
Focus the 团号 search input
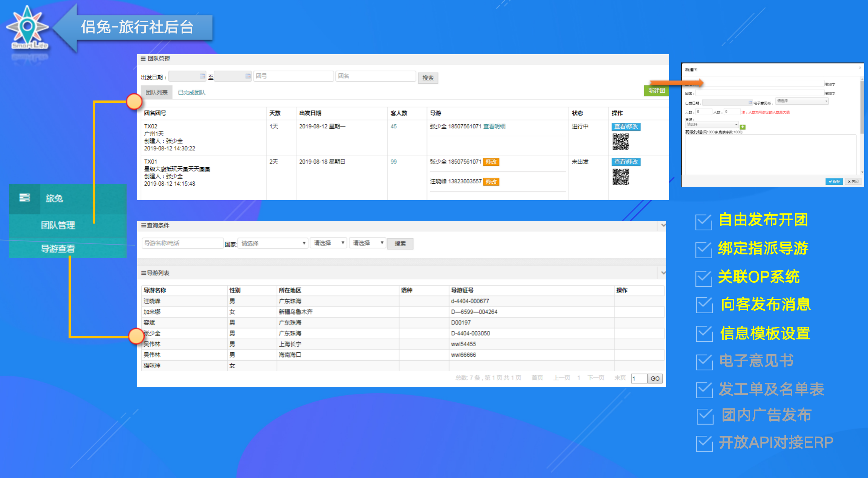(293, 76)
